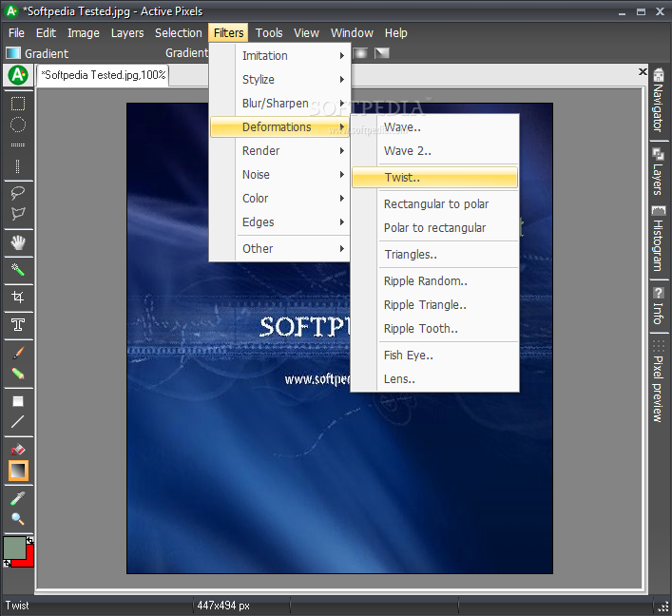Choose the Ripple Triangle.. filter
The height and width of the screenshot is (616, 672).
[434, 305]
